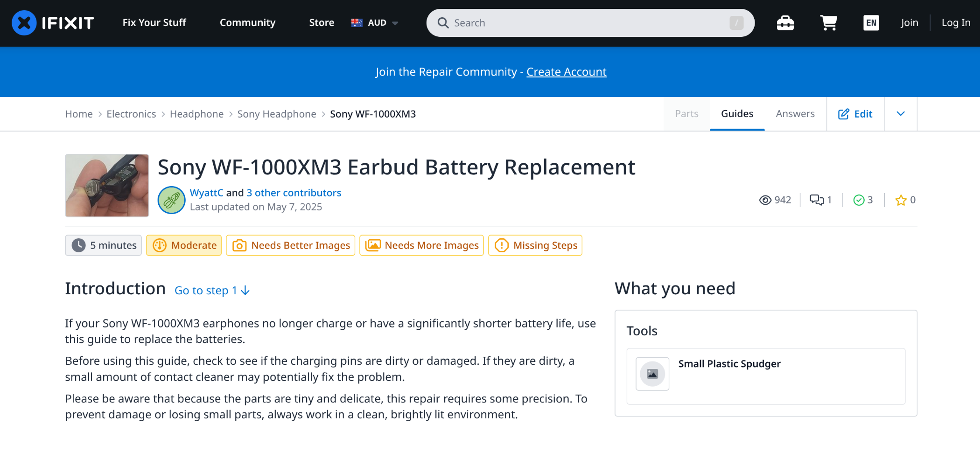This screenshot has width=980, height=458.
Task: Favorite the guide with star icon
Action: coord(901,200)
